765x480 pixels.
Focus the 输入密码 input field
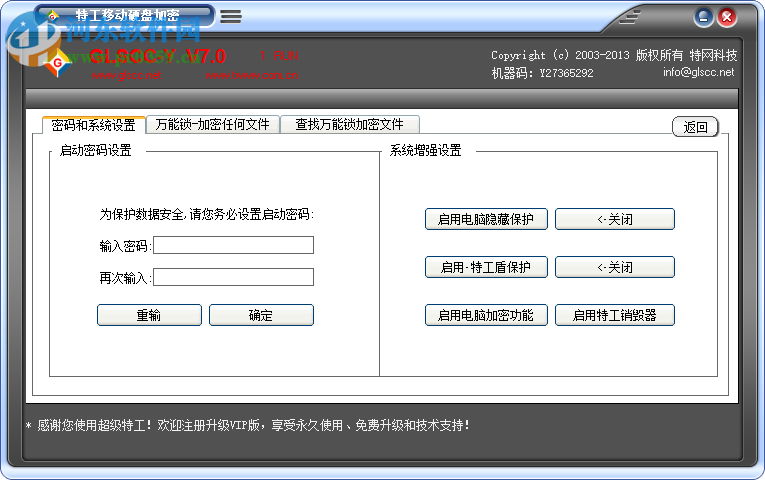tap(233, 245)
